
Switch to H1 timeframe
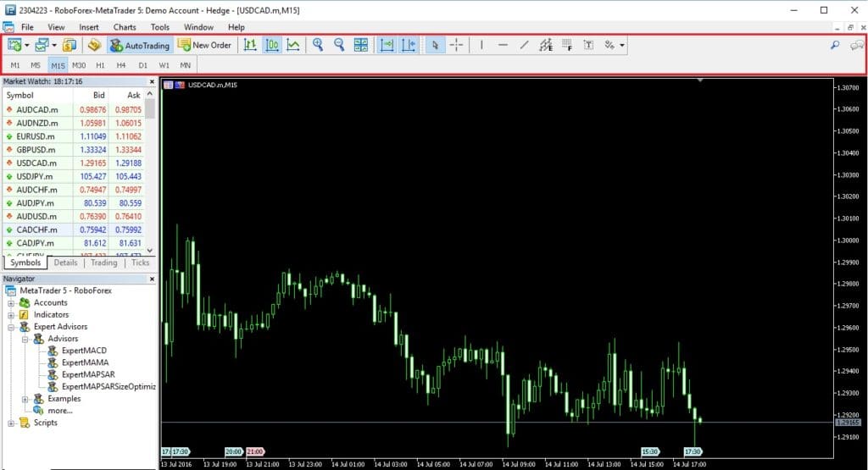[100, 65]
